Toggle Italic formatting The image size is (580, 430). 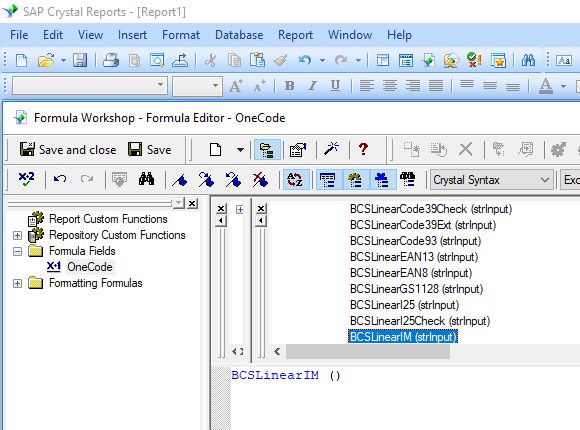(313, 85)
